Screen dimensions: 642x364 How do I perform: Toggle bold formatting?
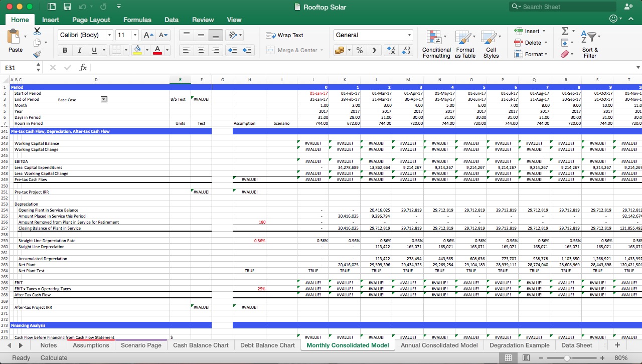(65, 50)
